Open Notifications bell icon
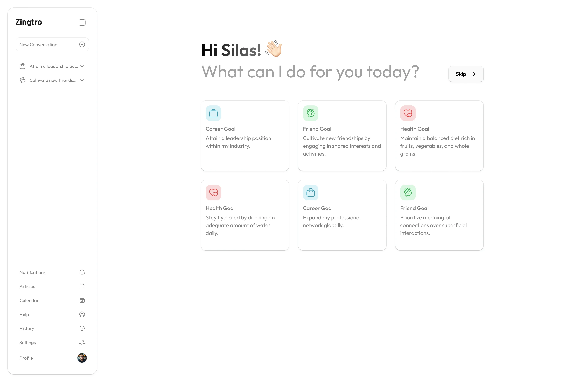The height and width of the screenshot is (382, 588). coord(82,272)
